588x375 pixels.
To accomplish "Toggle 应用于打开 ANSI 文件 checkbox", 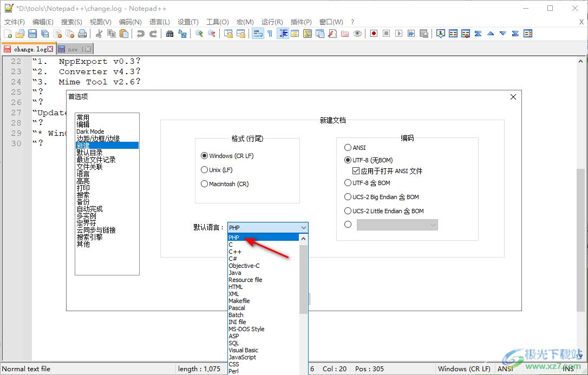I will point(387,171).
